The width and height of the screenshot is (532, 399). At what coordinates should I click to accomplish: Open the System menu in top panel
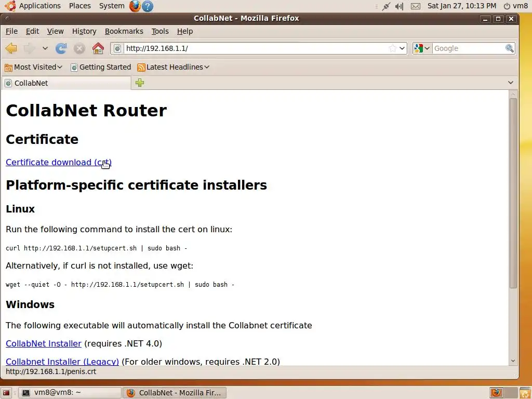pyautogui.click(x=112, y=6)
